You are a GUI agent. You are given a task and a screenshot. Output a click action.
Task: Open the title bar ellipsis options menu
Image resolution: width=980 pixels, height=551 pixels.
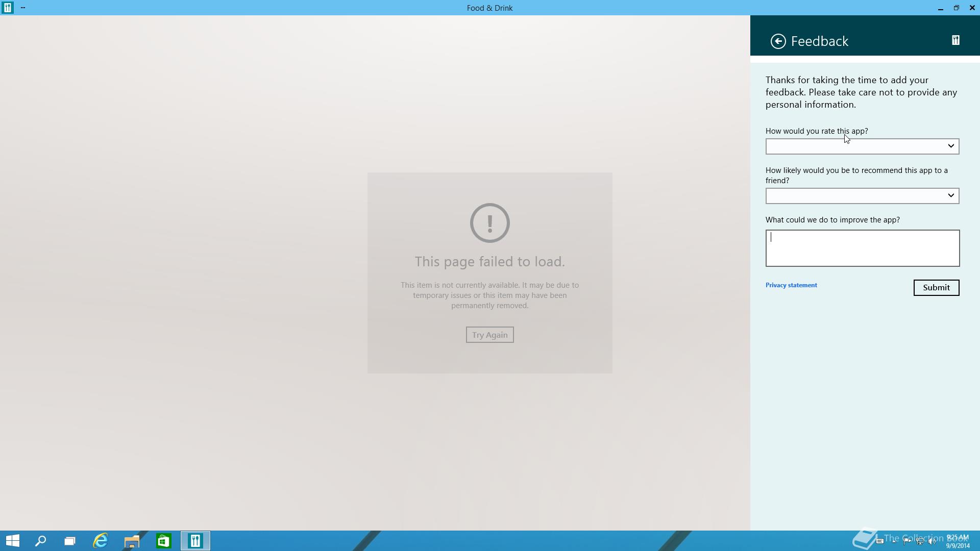click(x=23, y=8)
